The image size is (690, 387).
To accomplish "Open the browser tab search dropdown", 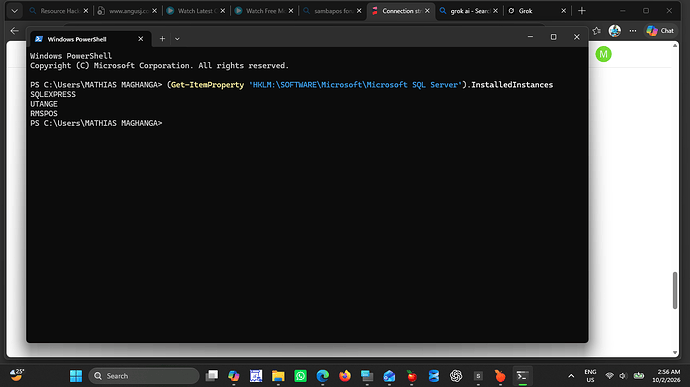I will [15, 11].
